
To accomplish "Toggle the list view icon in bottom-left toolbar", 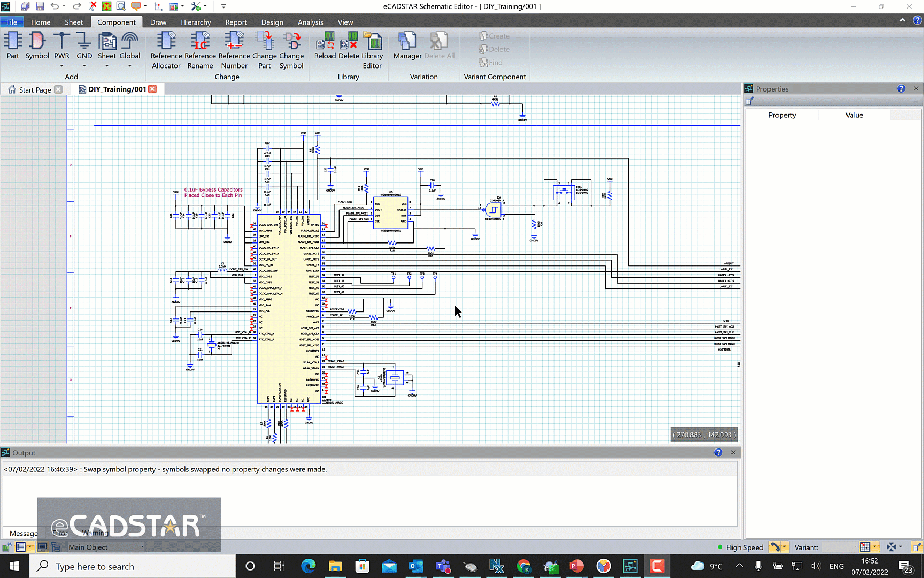I will tap(21, 547).
